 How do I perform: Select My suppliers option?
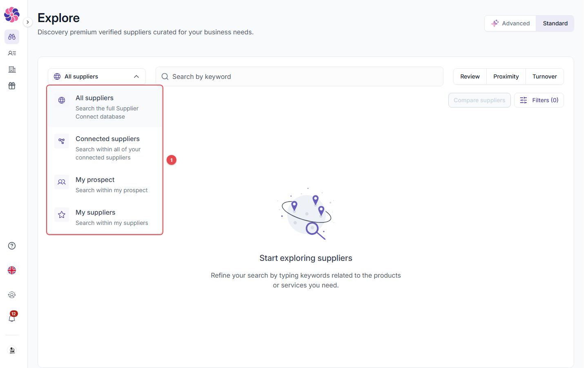click(105, 217)
